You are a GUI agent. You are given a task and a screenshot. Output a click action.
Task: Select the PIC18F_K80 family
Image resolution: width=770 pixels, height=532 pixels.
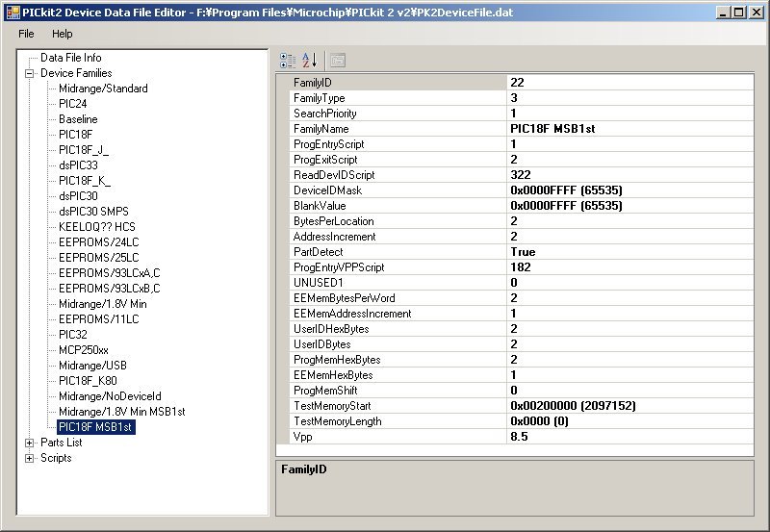(x=88, y=381)
